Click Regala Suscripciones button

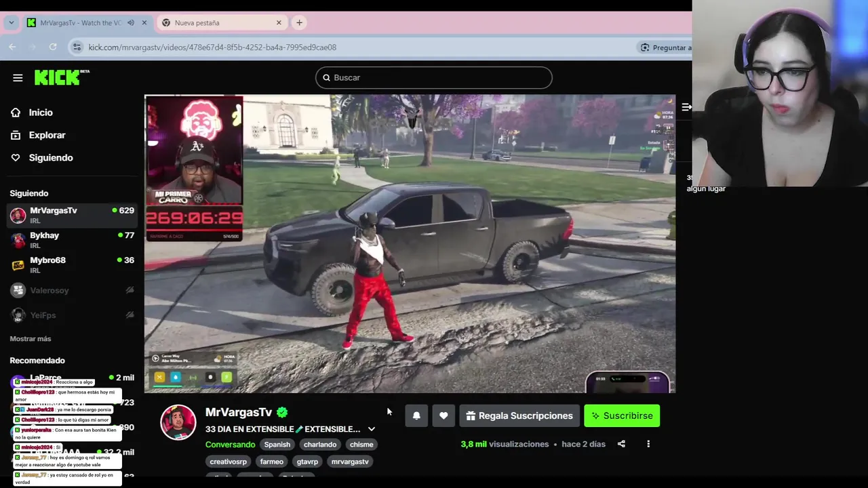click(x=519, y=415)
